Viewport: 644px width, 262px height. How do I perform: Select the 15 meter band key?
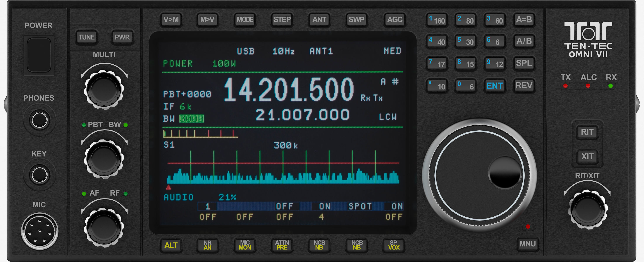coord(465,64)
